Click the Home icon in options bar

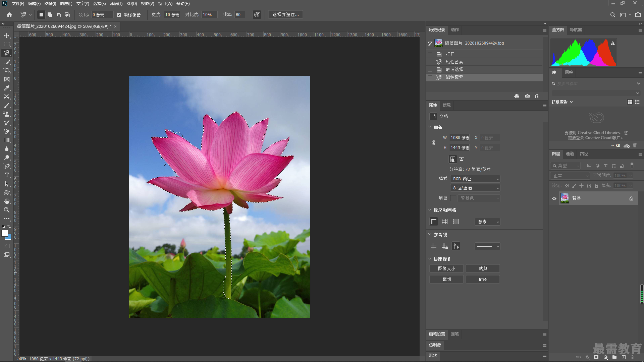(9, 15)
